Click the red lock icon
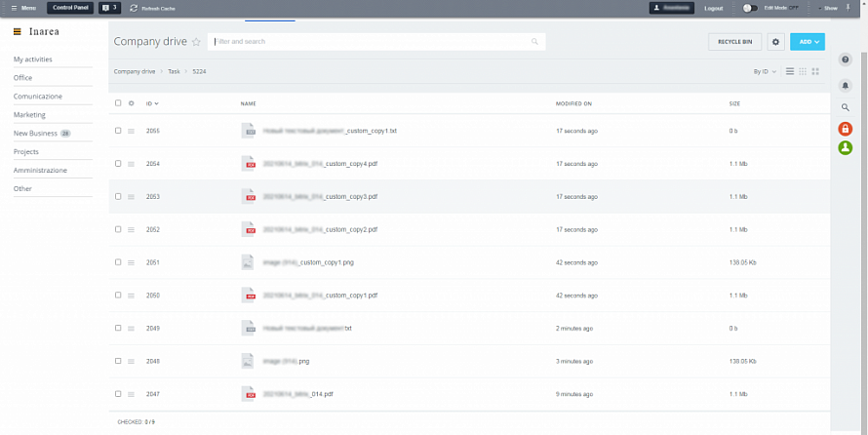Screen dimensions: 868x435 (846, 129)
